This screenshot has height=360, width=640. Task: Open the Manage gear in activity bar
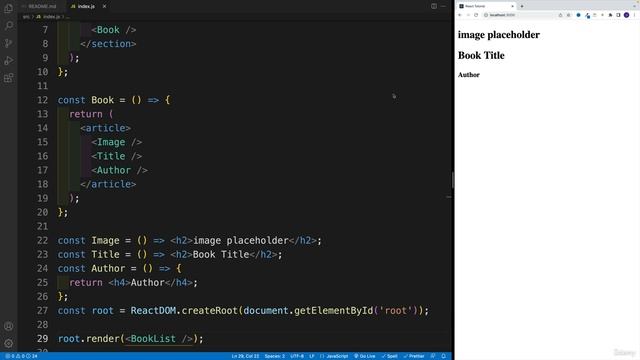click(9, 343)
